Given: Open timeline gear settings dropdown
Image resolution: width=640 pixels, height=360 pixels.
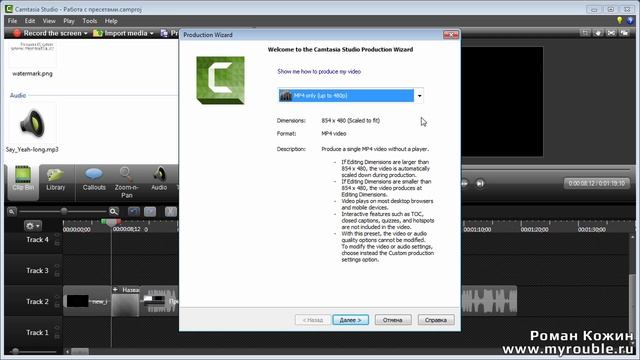Looking at the screenshot, I should 32,226.
